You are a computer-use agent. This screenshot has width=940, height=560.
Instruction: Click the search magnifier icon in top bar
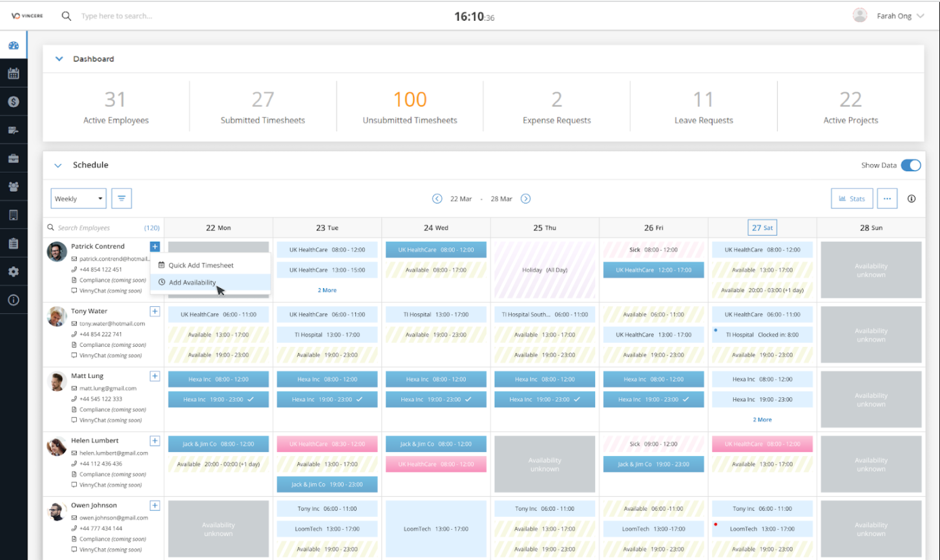click(65, 16)
